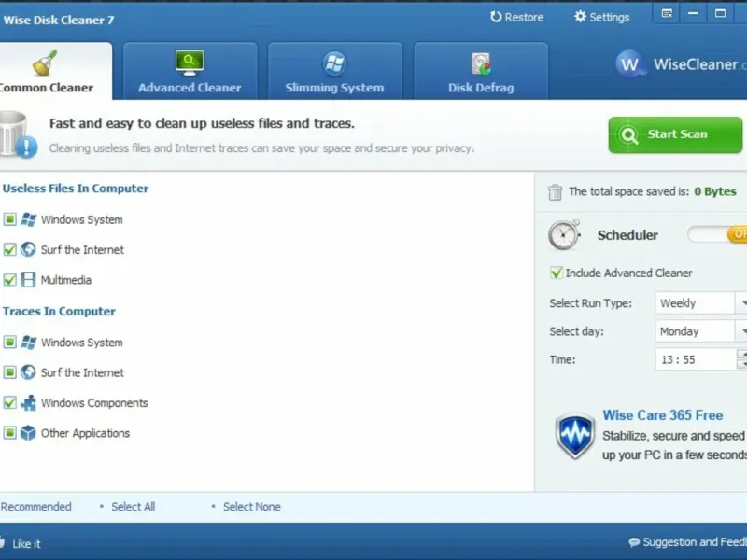Click the magnifier icon on Start Scan
This screenshot has height=560, width=747.
tap(628, 135)
